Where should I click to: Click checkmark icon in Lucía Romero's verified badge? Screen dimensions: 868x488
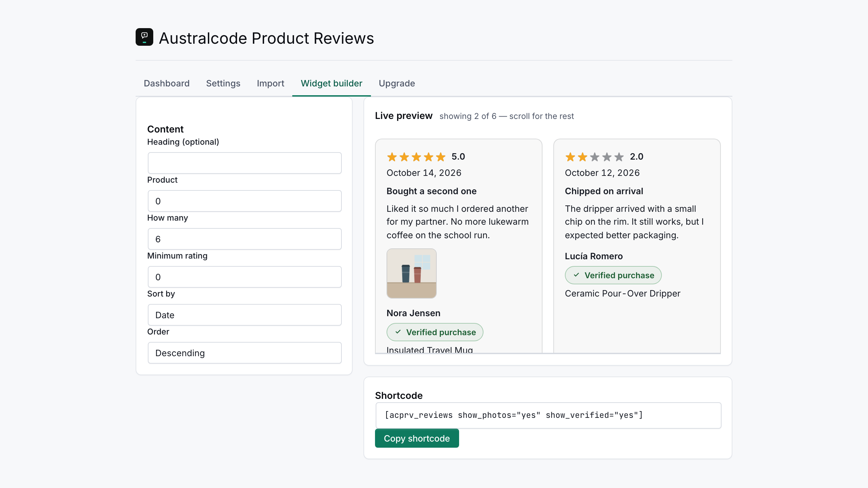click(x=576, y=275)
